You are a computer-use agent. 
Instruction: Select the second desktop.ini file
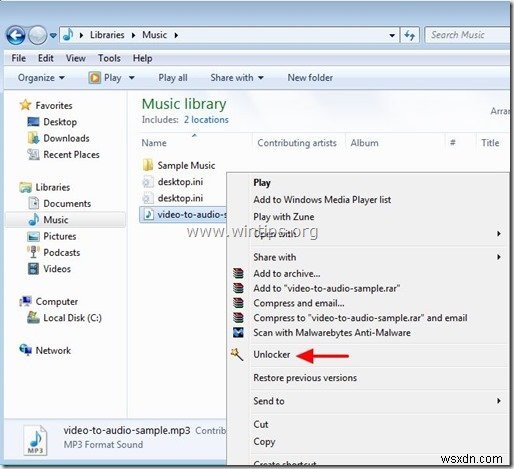[180, 198]
